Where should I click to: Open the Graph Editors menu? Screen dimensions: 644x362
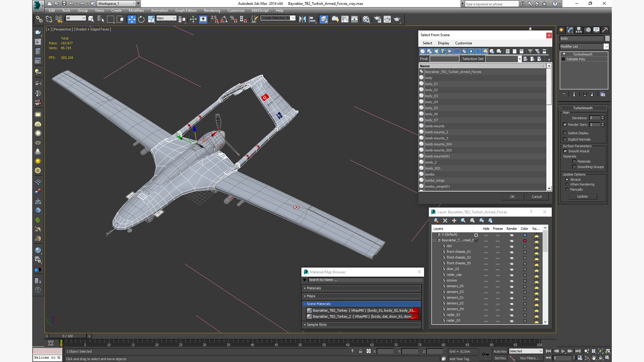pyautogui.click(x=186, y=10)
